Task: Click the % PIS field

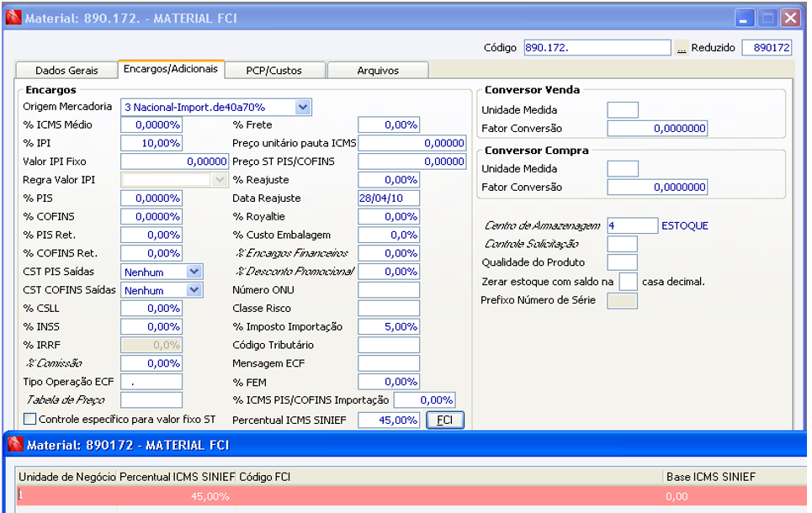Action: 151,198
